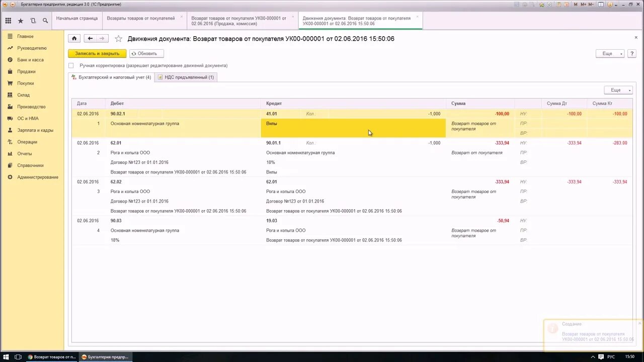The height and width of the screenshot is (362, 644).
Task: Open Покупки section in sidebar
Action: (x=26, y=83)
